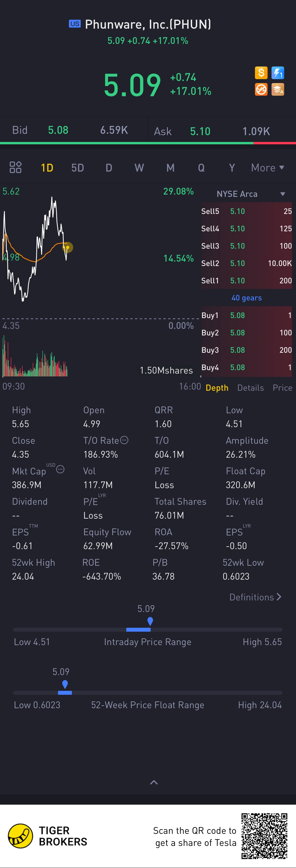Viewport: 296px width, 868px height.
Task: Tap the Sell2 10.00K order row
Action: coord(247,263)
